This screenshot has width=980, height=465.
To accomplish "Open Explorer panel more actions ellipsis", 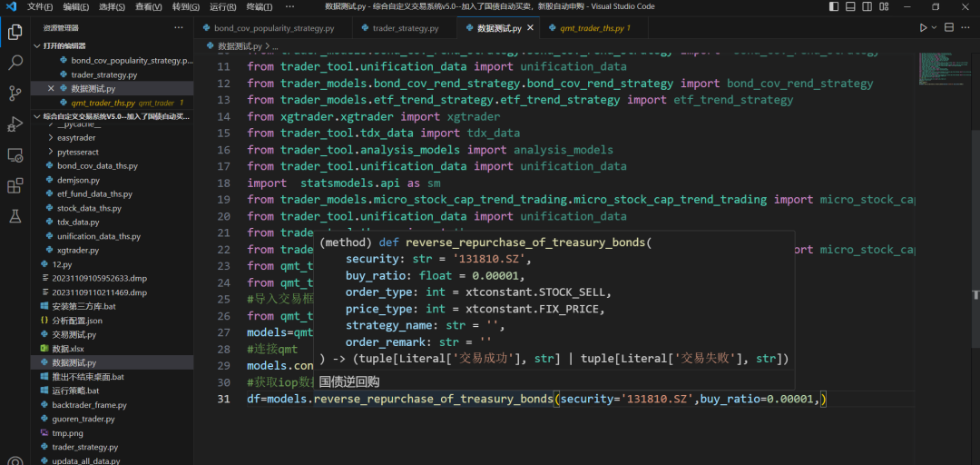I will coord(179,28).
